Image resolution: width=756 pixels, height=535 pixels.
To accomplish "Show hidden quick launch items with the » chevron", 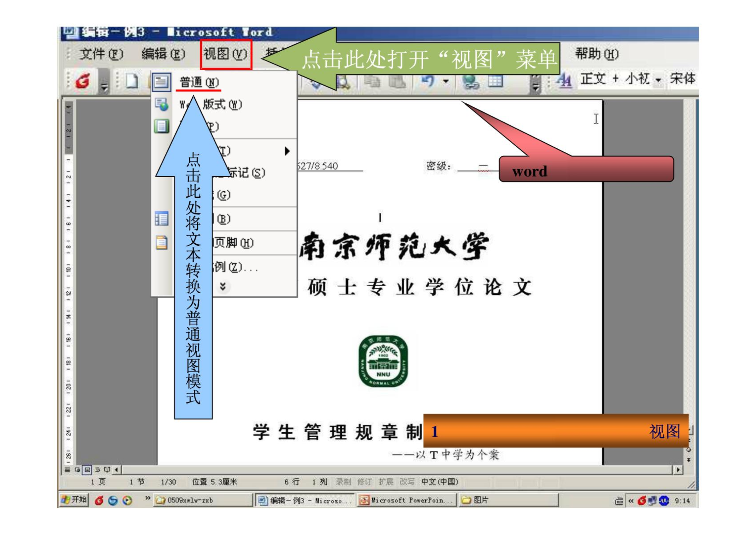I will [x=148, y=498].
